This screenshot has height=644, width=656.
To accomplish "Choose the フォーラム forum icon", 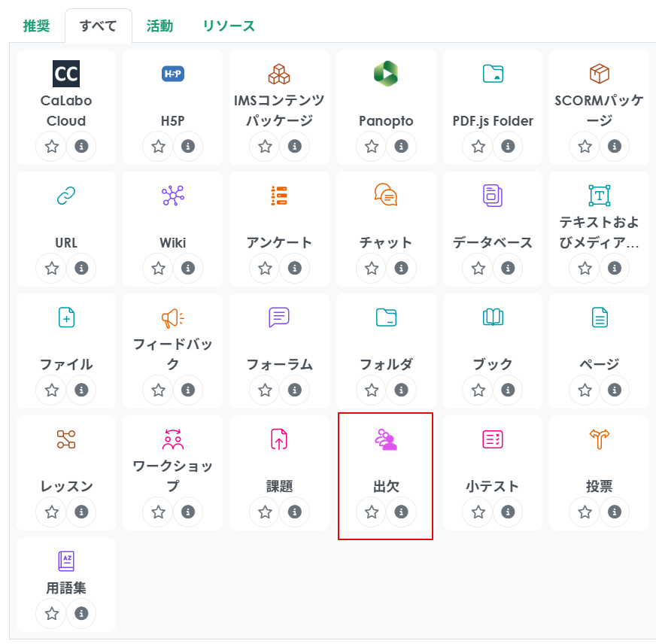I will point(279,317).
